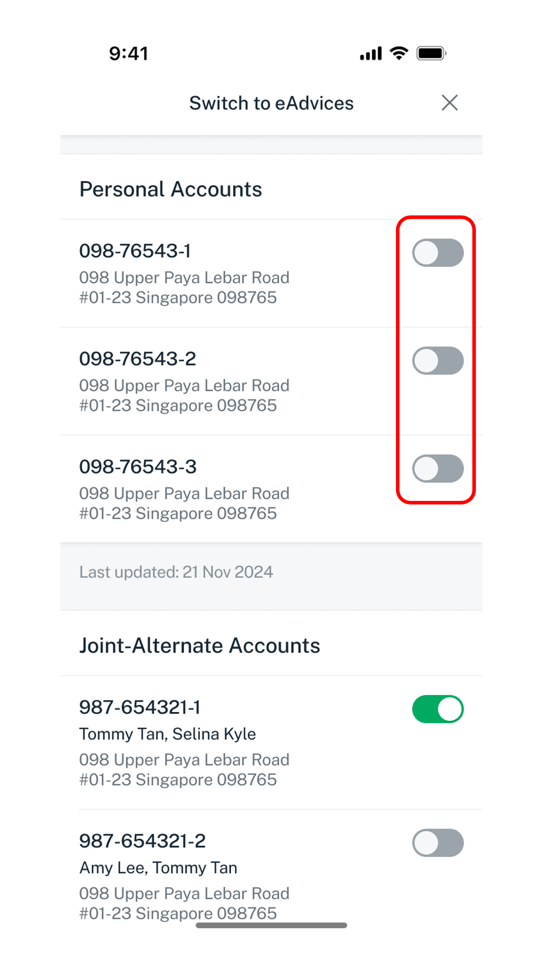Switch on eAdvices for 098-76543-3
Viewport: 544px width, 980px height.
pyautogui.click(x=438, y=468)
